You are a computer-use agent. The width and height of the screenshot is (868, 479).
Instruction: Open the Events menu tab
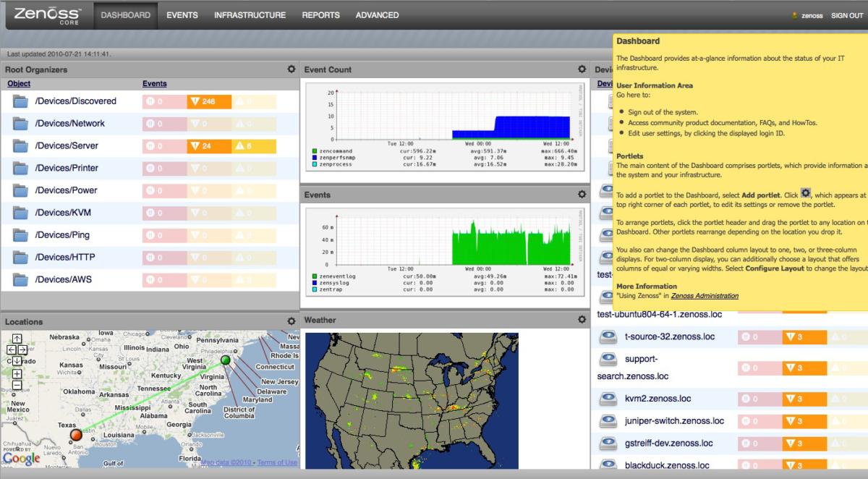click(x=182, y=15)
